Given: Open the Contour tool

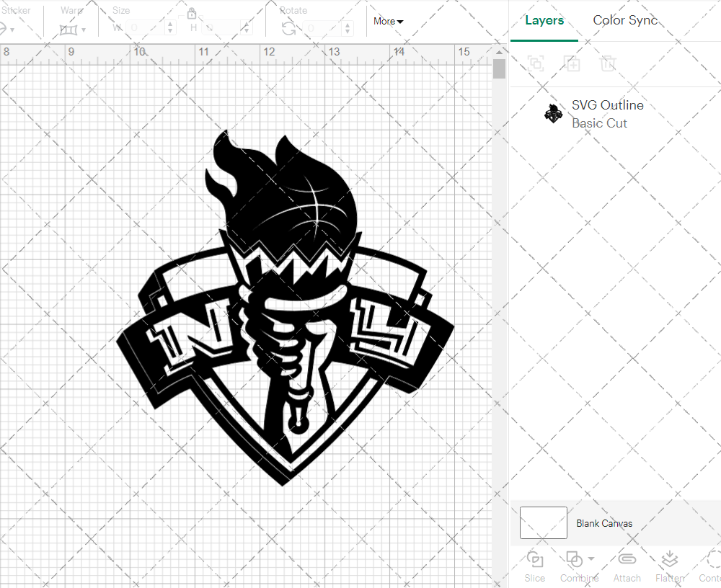Looking at the screenshot, I should click(710, 566).
